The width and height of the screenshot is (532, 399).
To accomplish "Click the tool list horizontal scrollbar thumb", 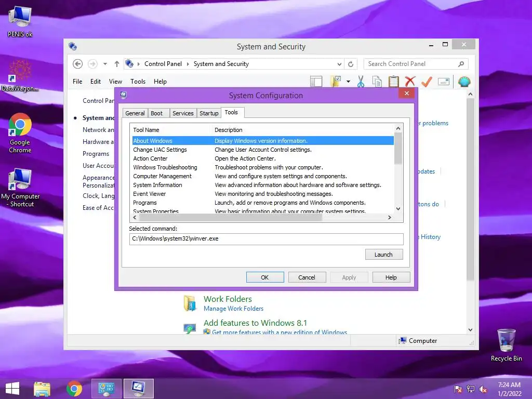I will pos(230,218).
